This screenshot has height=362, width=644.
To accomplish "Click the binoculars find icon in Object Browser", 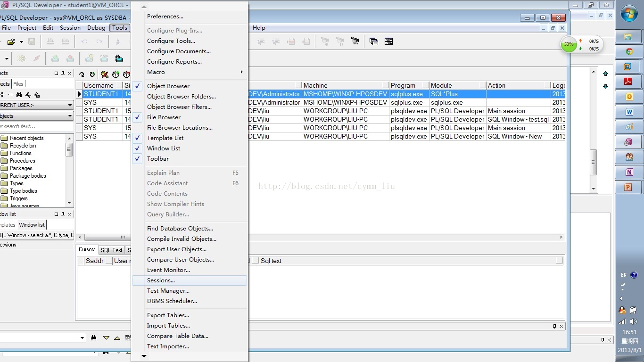I will [x=19, y=95].
